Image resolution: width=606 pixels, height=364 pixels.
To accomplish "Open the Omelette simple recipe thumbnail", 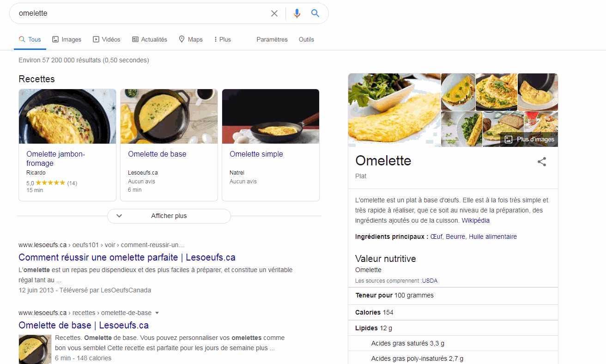I will 271,116.
